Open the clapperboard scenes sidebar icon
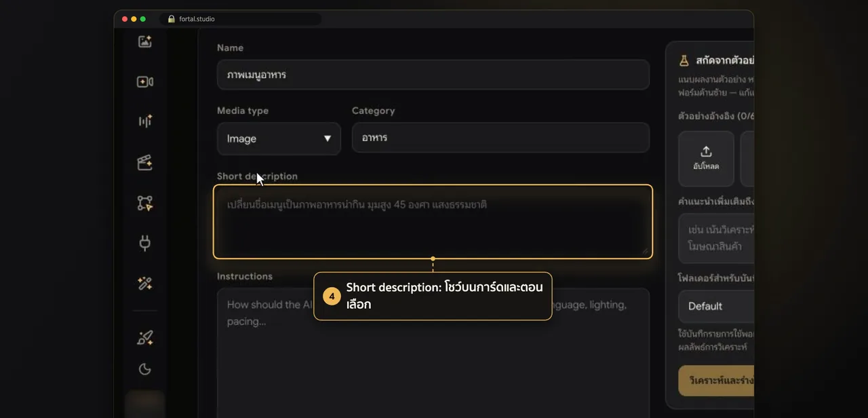 (145, 162)
